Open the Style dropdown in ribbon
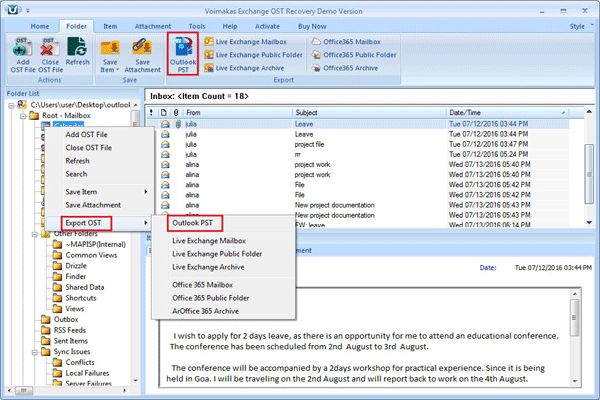600x400 pixels. pos(581,26)
